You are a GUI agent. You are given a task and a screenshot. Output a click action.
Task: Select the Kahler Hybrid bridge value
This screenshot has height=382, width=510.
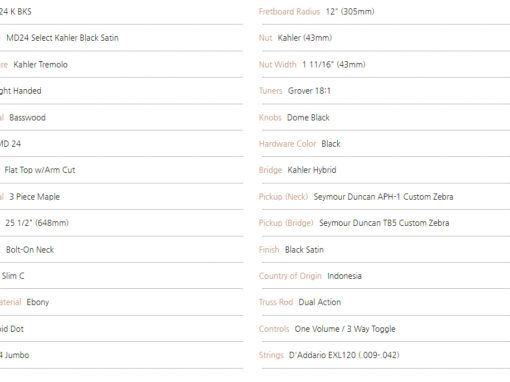pyautogui.click(x=312, y=170)
